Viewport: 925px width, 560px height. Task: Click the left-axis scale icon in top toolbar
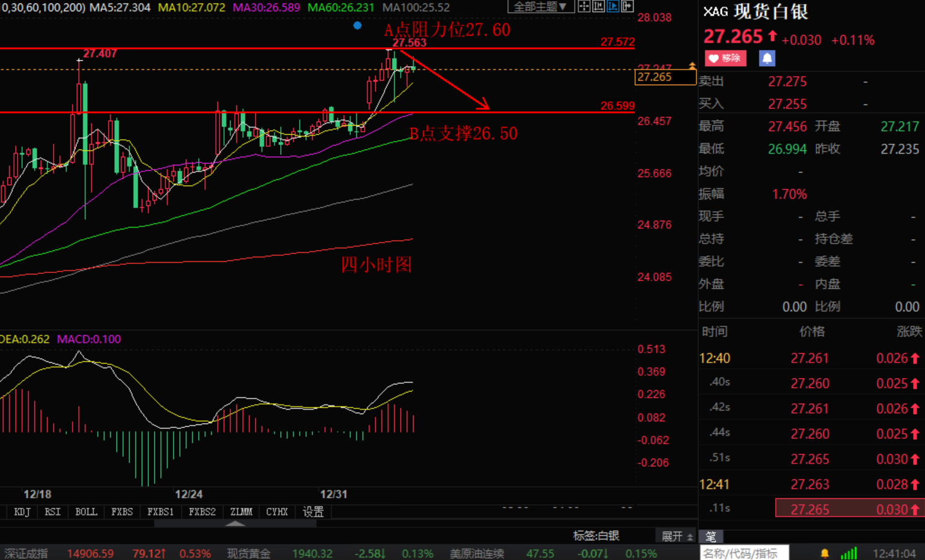click(x=597, y=6)
